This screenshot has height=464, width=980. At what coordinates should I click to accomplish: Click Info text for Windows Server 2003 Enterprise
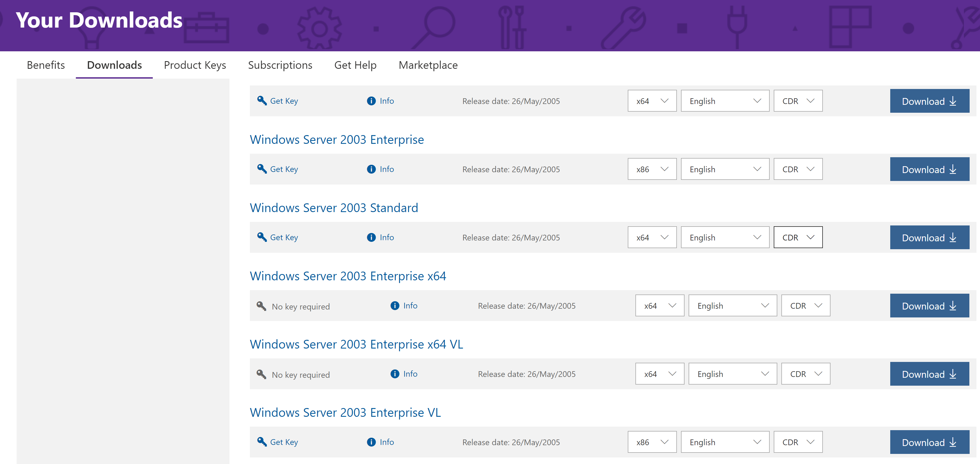click(x=387, y=169)
